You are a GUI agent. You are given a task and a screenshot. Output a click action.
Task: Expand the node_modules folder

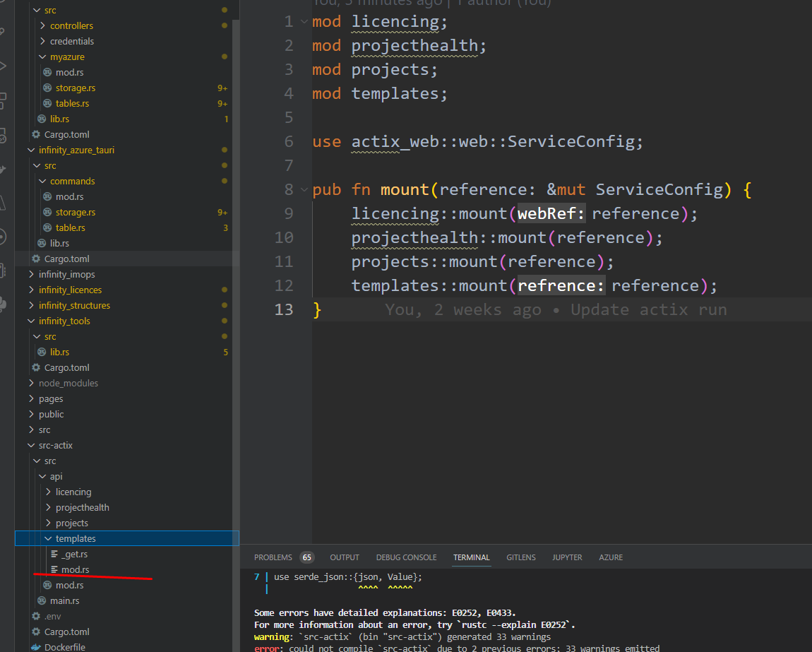[x=32, y=383]
